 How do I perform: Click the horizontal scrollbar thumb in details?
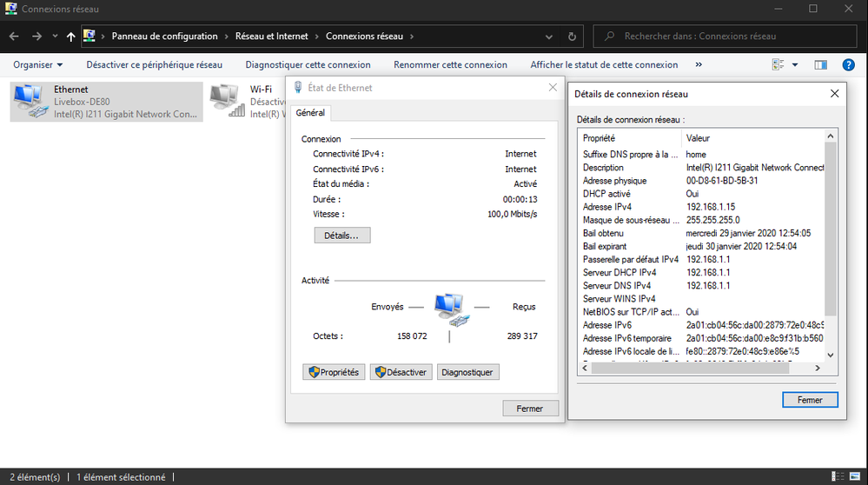[690, 368]
